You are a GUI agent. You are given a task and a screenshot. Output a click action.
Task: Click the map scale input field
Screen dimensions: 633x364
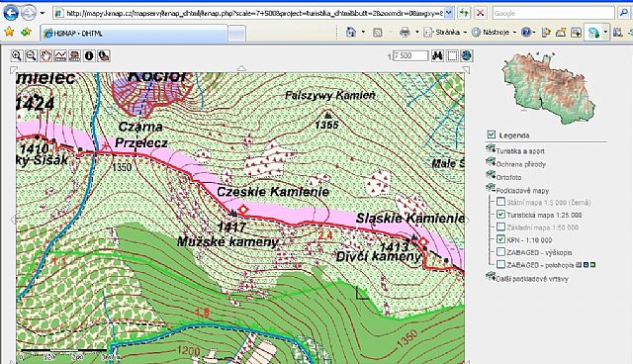pyautogui.click(x=410, y=55)
